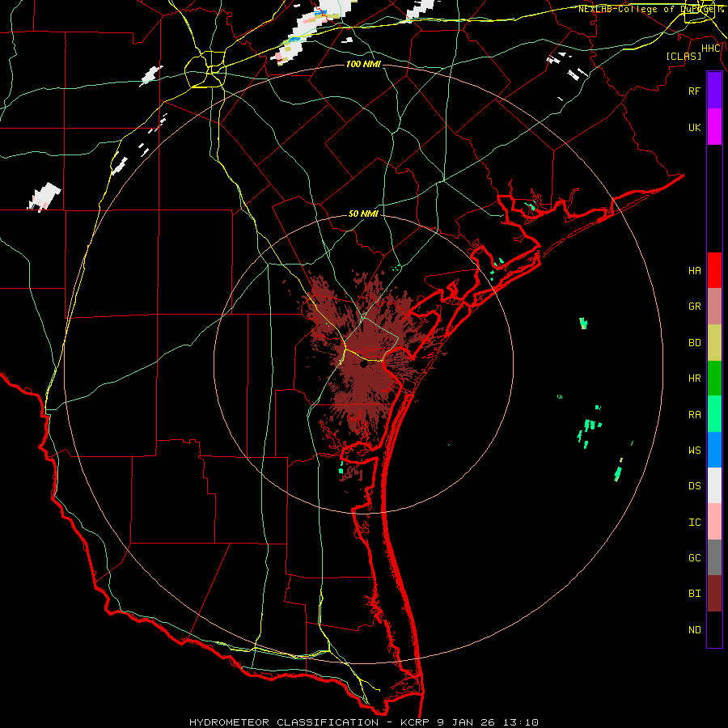This screenshot has height=728, width=728.
Task: Click the "50 NMI" range ring label
Action: 363,214
